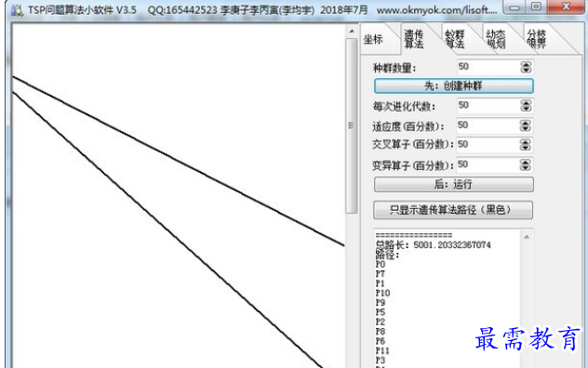Select the 路径: label line

pyautogui.click(x=387, y=256)
